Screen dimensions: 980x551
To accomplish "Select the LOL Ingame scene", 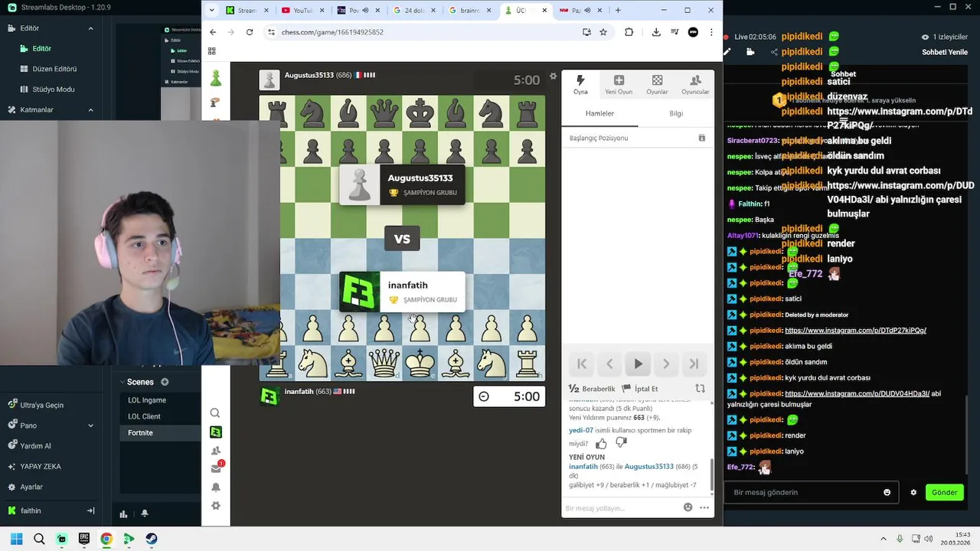I will [x=147, y=400].
